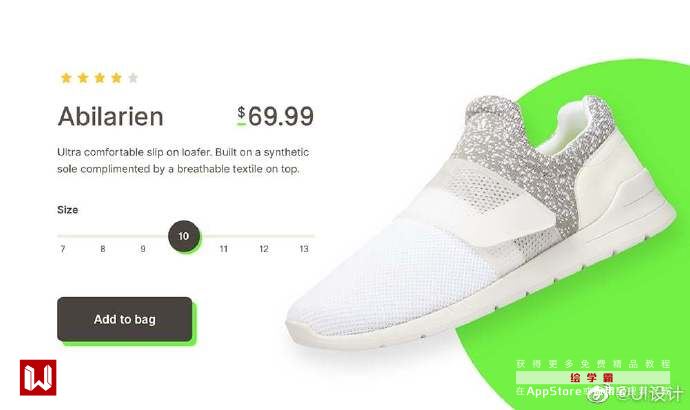Image resolution: width=690 pixels, height=410 pixels.
Task: Select size 13 on the slider
Action: click(x=304, y=249)
